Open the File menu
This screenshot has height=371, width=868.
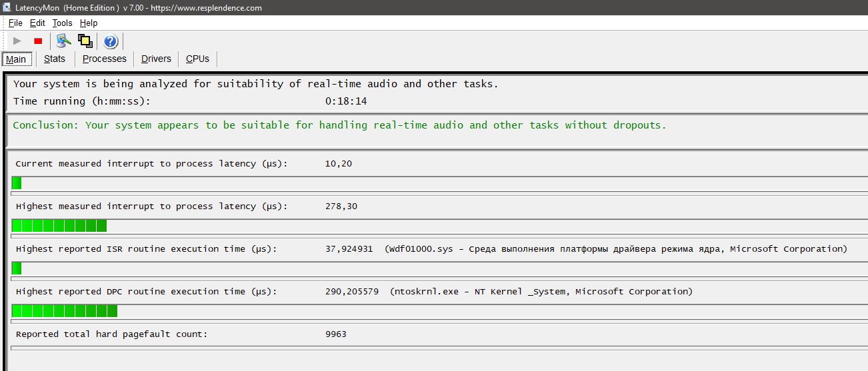coord(15,23)
